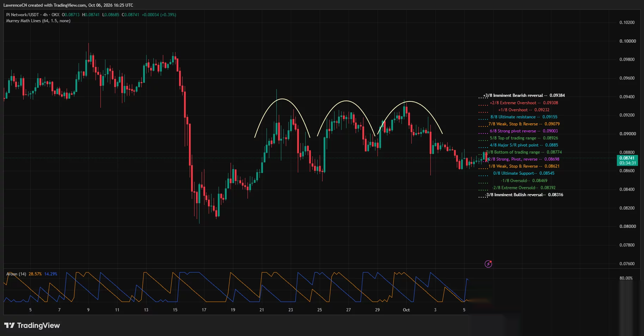Click the 6/8 Strong pivot reverse label
The height and width of the screenshot is (336, 644).
[x=524, y=131]
